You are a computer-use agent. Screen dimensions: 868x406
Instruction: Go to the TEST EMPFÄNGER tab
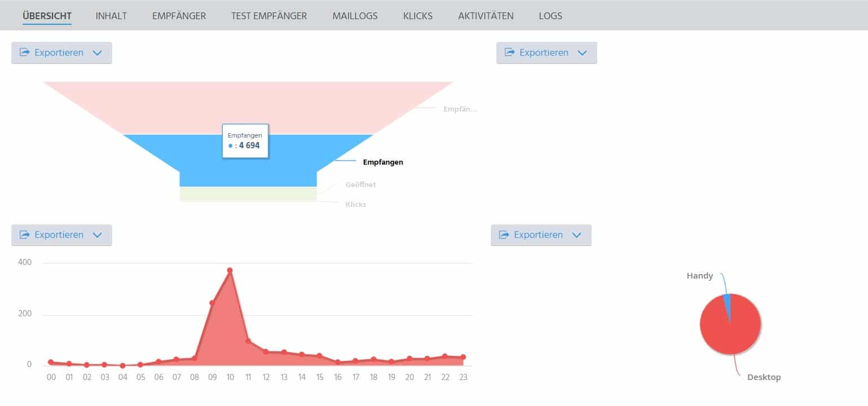coord(269,16)
